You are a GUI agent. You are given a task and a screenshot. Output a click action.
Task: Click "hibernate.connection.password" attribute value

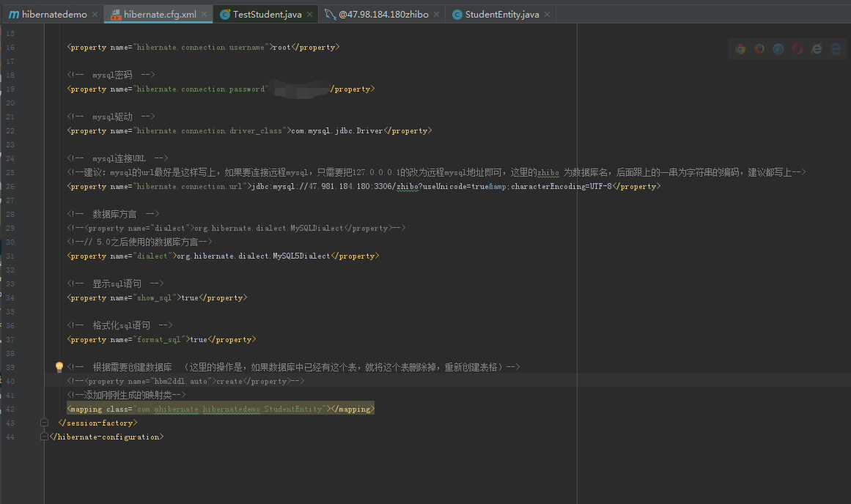(x=200, y=89)
